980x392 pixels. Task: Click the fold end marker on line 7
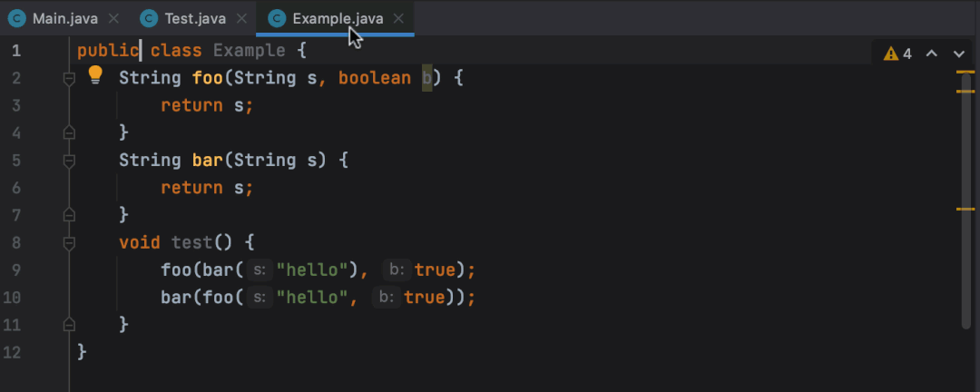69,215
